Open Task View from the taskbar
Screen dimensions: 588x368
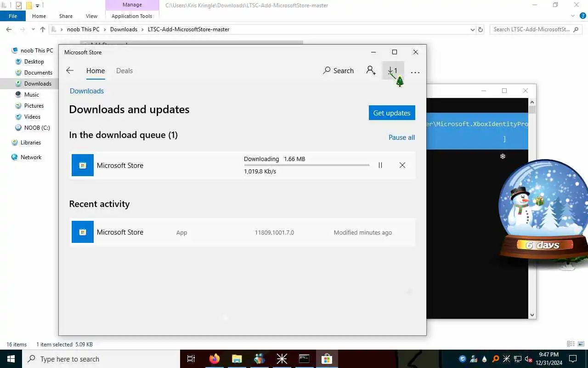[191, 359]
